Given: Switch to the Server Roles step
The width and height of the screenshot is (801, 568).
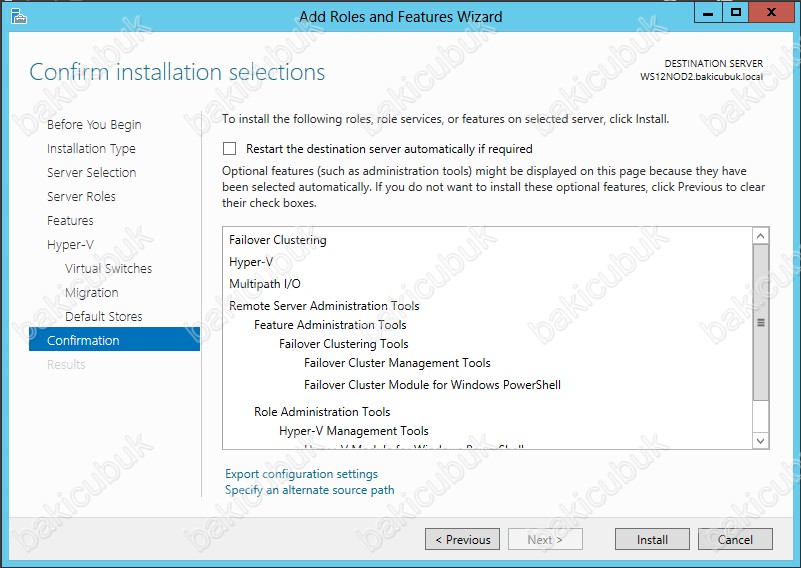Looking at the screenshot, I should pos(81,197).
